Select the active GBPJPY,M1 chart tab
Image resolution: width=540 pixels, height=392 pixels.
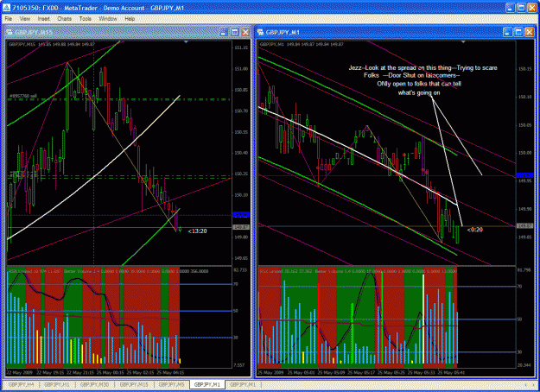tap(207, 384)
